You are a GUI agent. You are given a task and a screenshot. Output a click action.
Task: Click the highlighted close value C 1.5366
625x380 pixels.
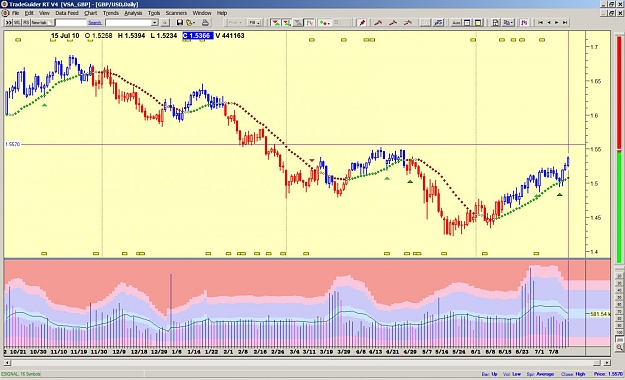[x=197, y=35]
